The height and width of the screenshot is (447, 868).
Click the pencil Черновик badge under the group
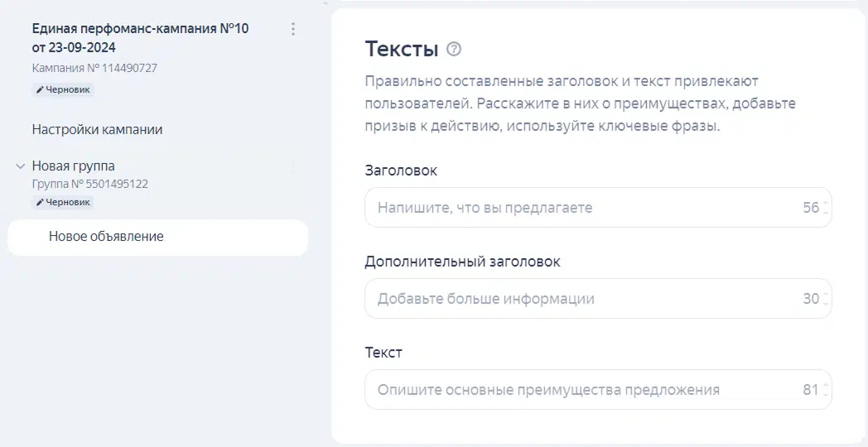(x=63, y=203)
